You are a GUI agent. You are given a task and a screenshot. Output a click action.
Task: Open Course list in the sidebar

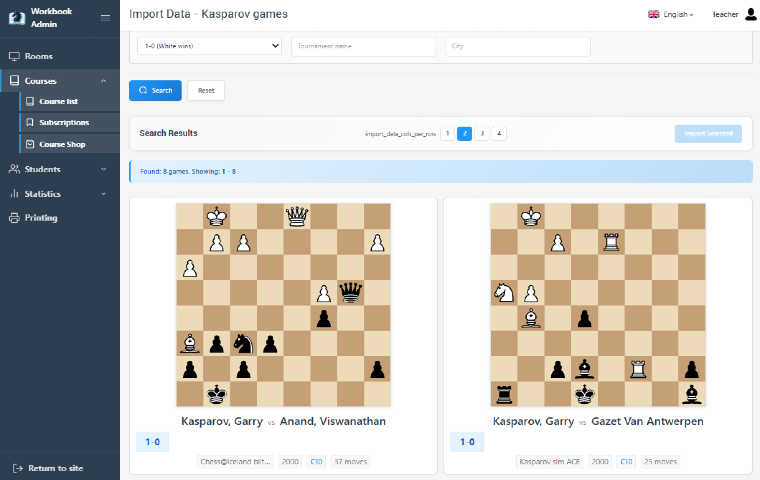point(58,101)
